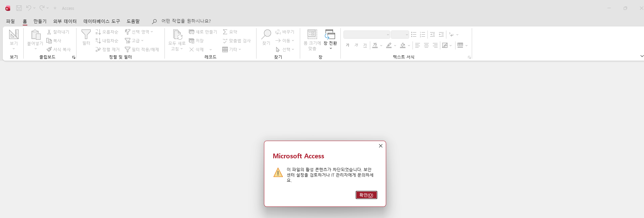Click the bullet list icon

[x=414, y=35]
